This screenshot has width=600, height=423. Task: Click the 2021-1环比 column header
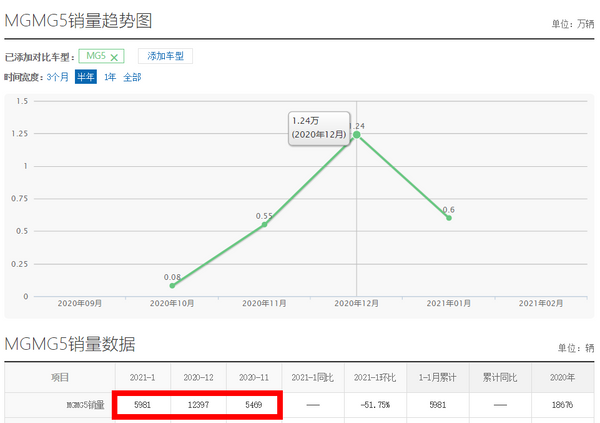(375, 378)
